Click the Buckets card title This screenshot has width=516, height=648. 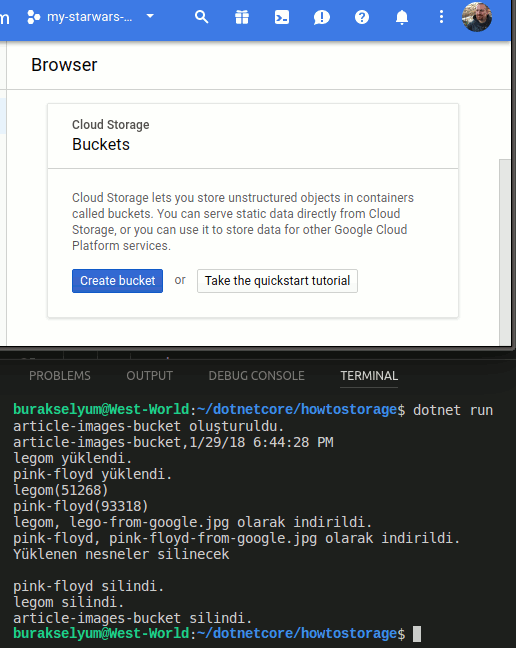click(101, 145)
